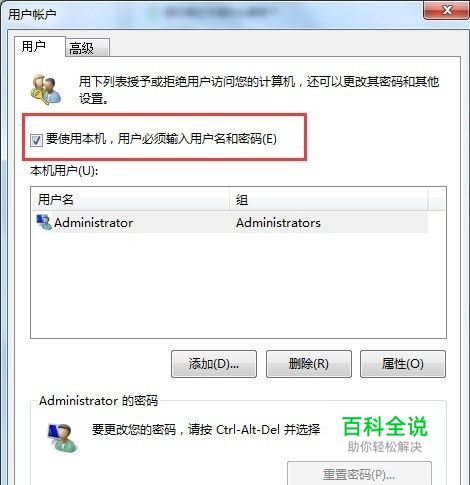Click the blank column header right of 组
Viewport: 470px width, 485px height.
[x=436, y=199]
